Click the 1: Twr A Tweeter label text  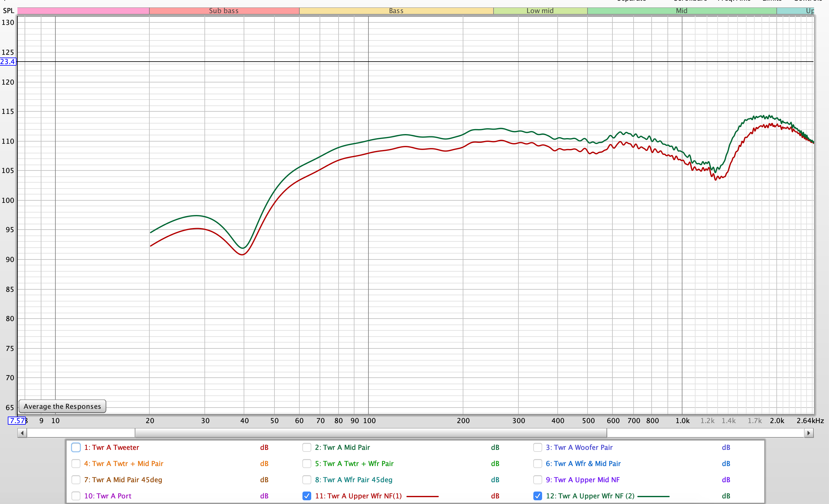coord(111,447)
